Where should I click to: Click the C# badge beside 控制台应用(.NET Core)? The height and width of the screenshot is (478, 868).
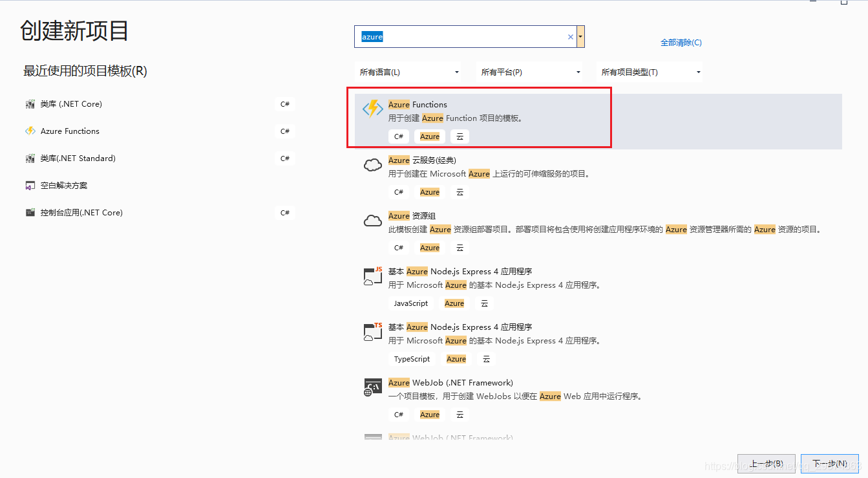point(285,213)
